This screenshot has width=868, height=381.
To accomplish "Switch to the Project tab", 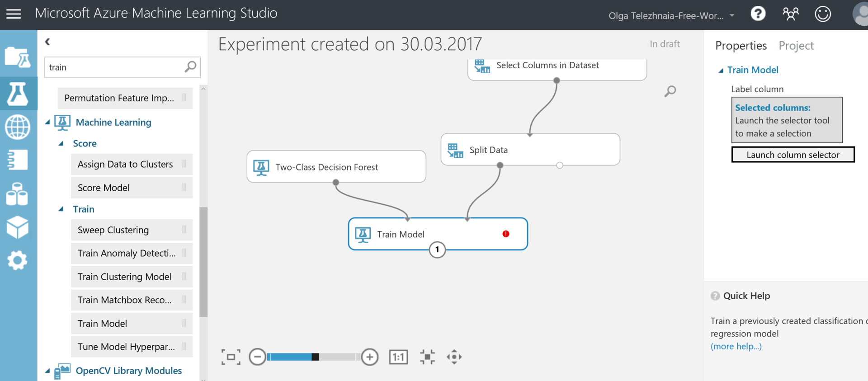I will [x=796, y=46].
